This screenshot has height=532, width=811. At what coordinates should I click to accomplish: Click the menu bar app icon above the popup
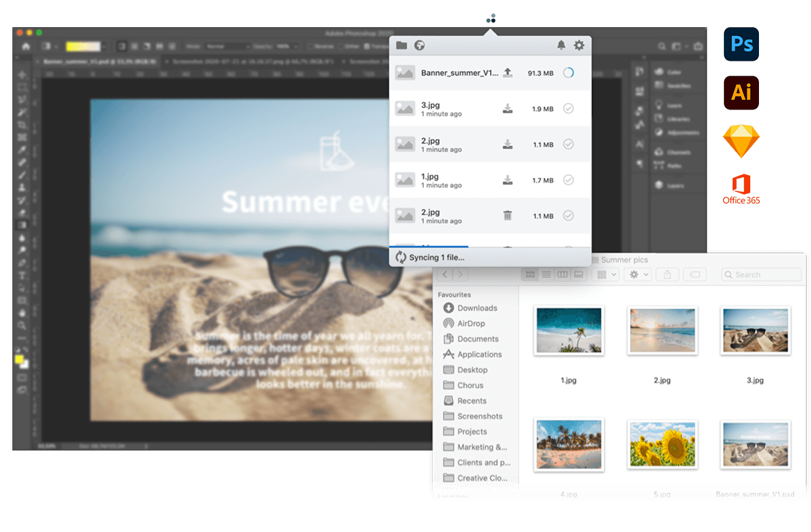coord(491,18)
